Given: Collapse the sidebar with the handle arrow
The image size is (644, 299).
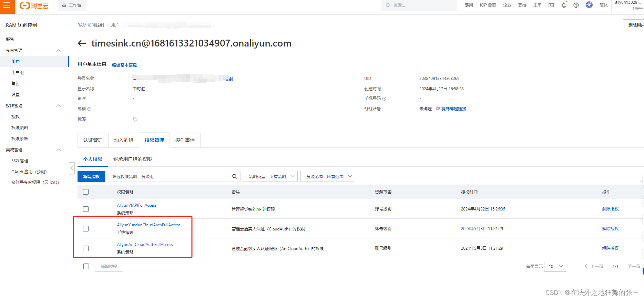Looking at the screenshot, I should tap(72, 168).
